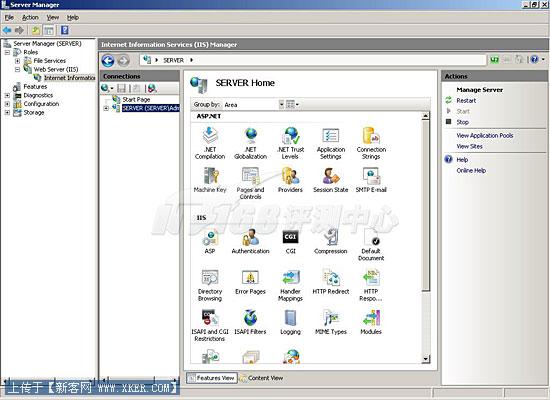Open the HTTP Redirect feature
The image size is (550, 400).
[x=331, y=282]
